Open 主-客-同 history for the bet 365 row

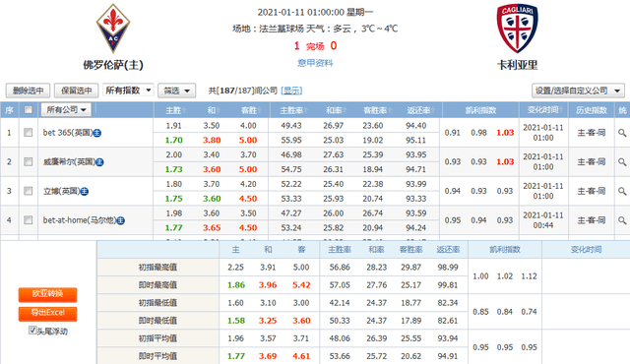pyautogui.click(x=591, y=133)
